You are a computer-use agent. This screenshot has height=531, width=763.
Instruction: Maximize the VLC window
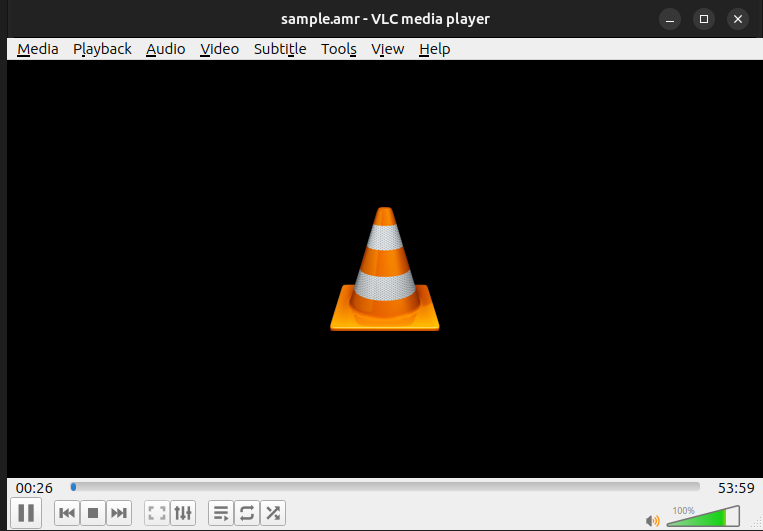[x=704, y=19]
